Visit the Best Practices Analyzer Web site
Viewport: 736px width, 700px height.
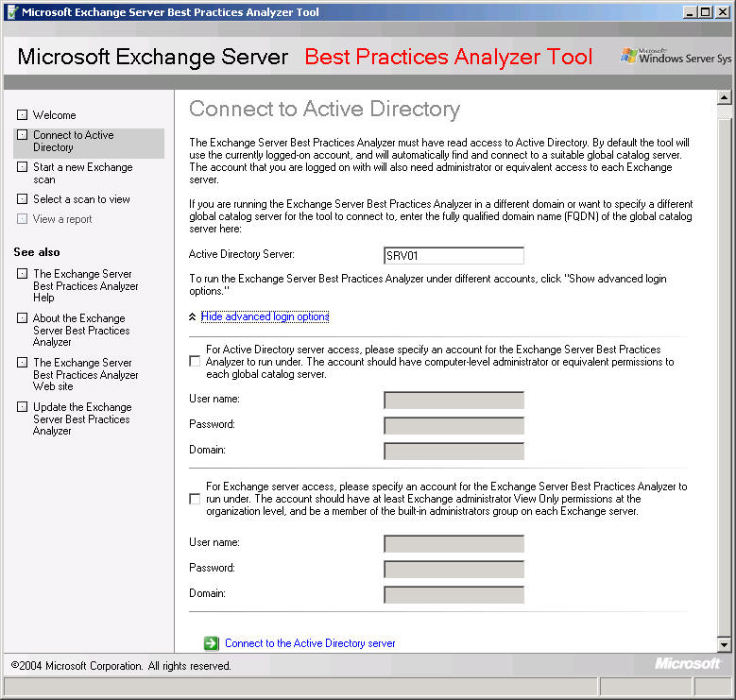[x=85, y=374]
